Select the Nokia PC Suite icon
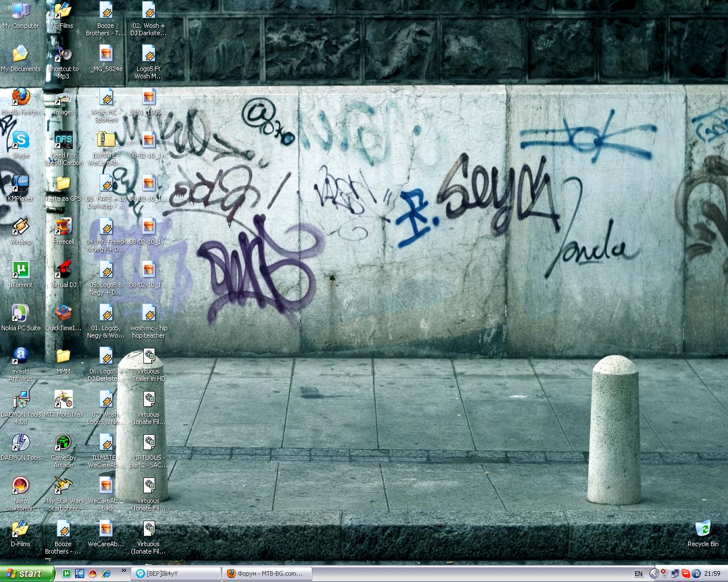 pos(20,313)
